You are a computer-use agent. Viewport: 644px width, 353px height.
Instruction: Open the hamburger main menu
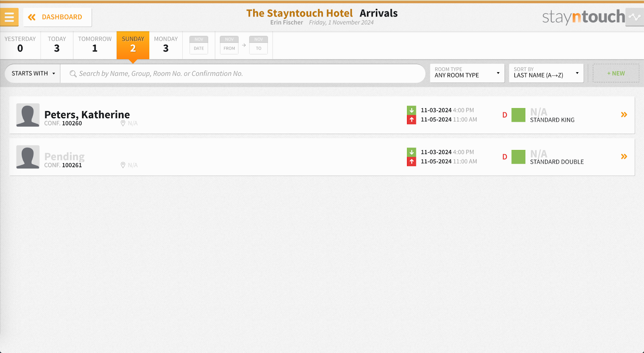click(9, 17)
